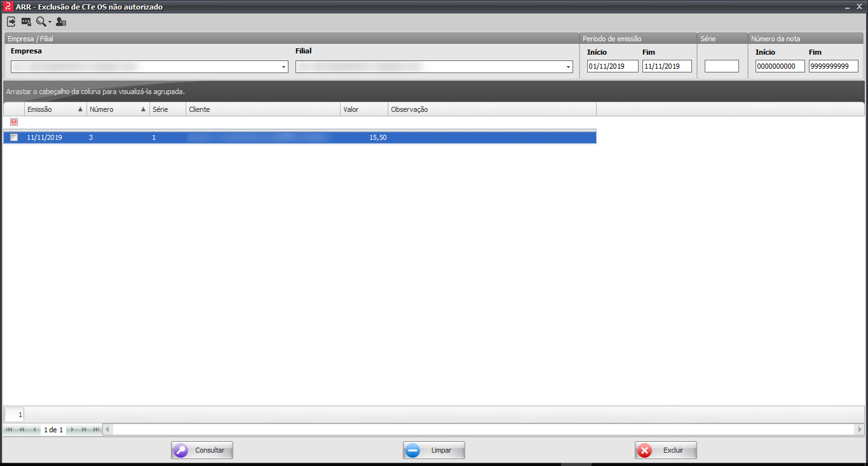Jump back a page block in pager

(22, 430)
